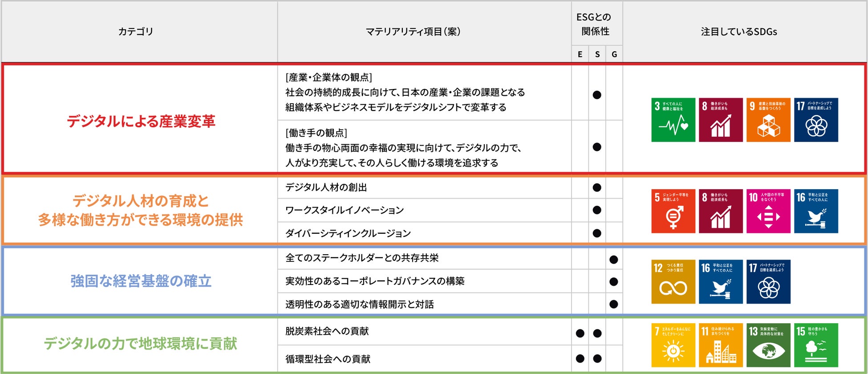
Task: Click the SDG 13 climate action eye icon
Action: point(768,345)
